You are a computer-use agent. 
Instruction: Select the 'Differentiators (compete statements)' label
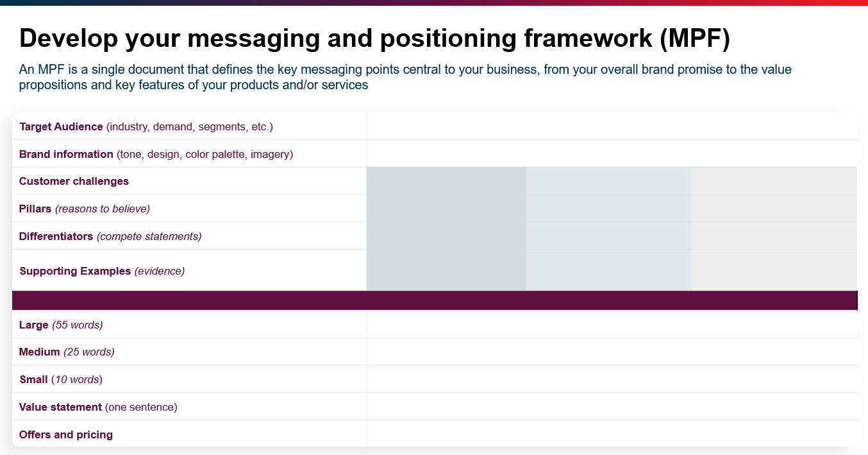point(110,236)
